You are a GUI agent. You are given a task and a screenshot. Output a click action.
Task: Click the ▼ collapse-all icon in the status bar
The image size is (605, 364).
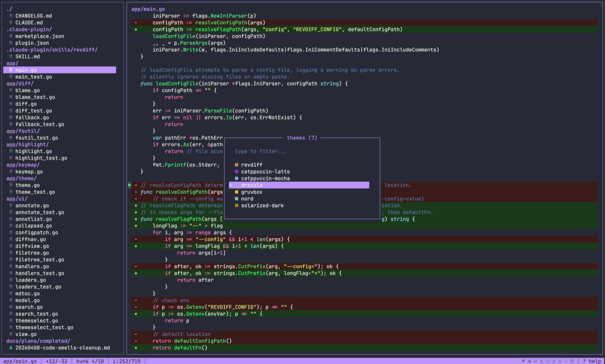point(523,360)
